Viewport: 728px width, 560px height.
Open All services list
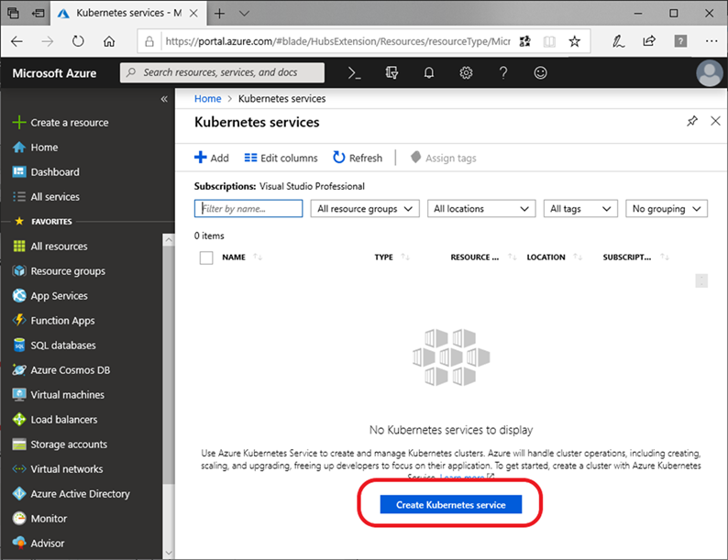point(46,197)
